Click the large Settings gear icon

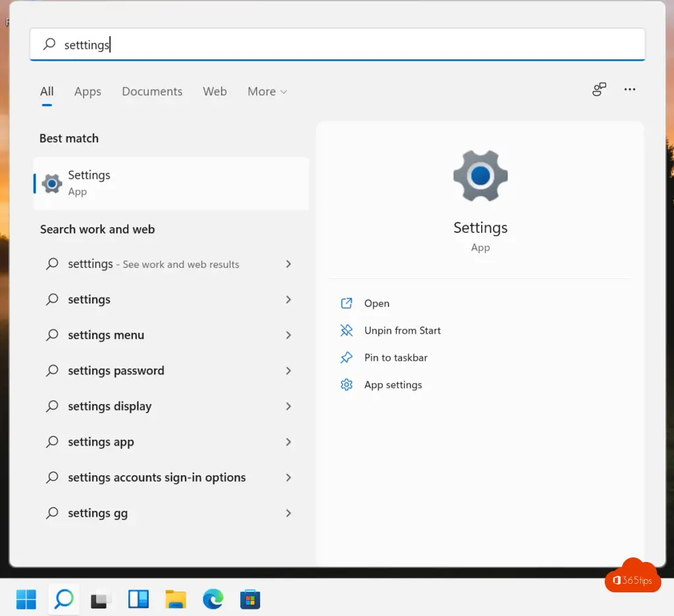480,176
